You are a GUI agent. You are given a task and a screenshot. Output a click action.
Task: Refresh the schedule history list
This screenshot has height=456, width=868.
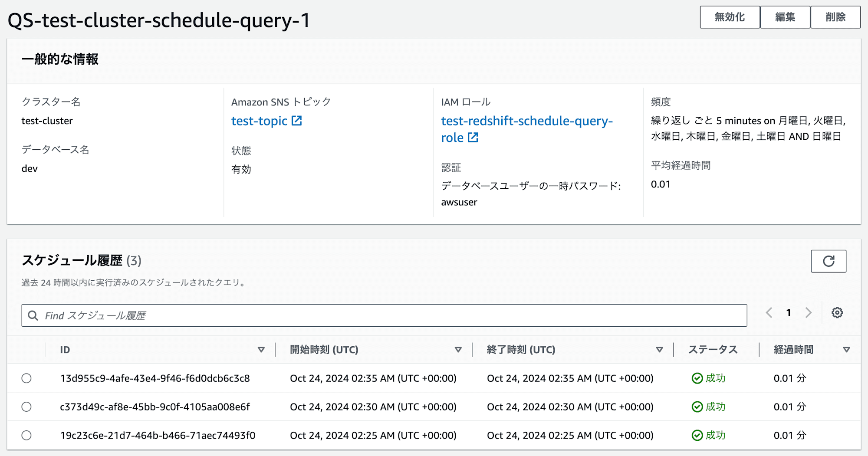tap(829, 261)
